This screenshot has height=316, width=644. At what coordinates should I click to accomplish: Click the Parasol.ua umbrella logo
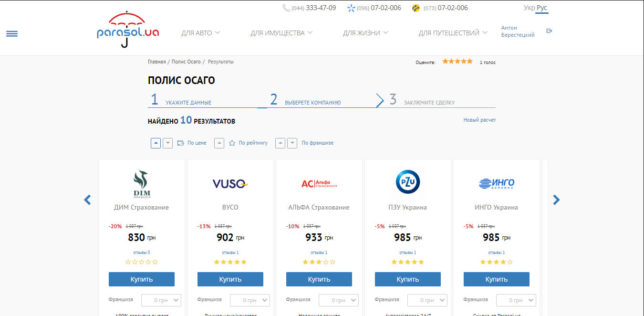pos(127,30)
